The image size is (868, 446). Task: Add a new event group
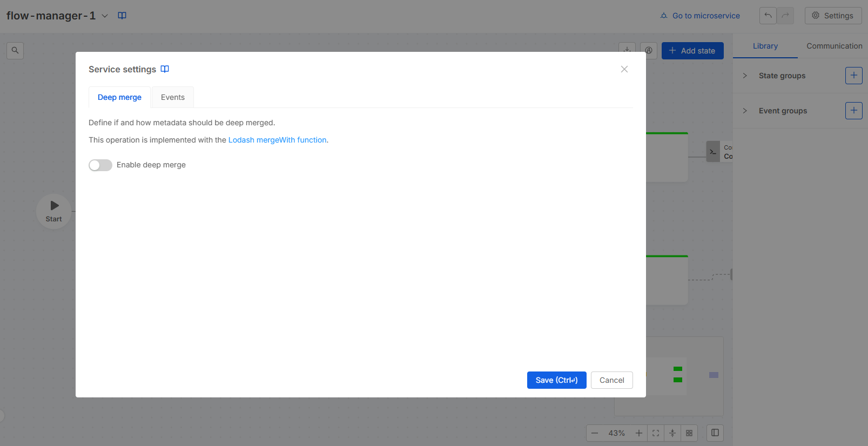854,111
